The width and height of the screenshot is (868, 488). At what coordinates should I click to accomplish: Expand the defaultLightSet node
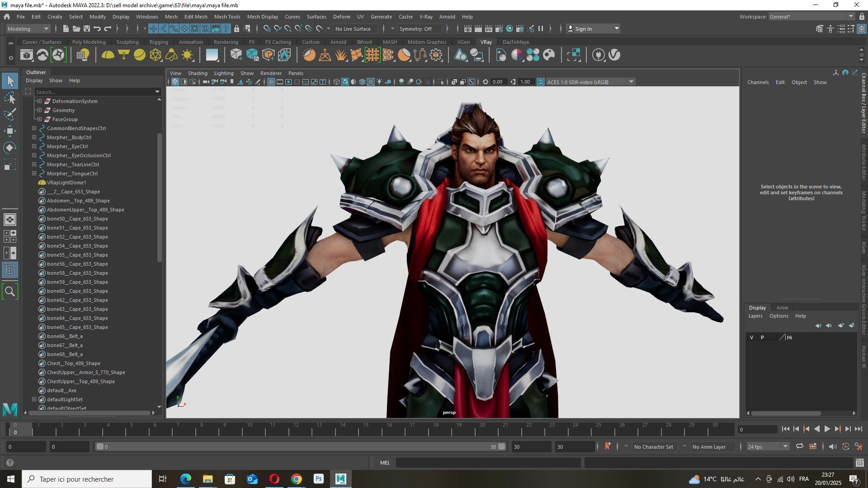coord(34,399)
